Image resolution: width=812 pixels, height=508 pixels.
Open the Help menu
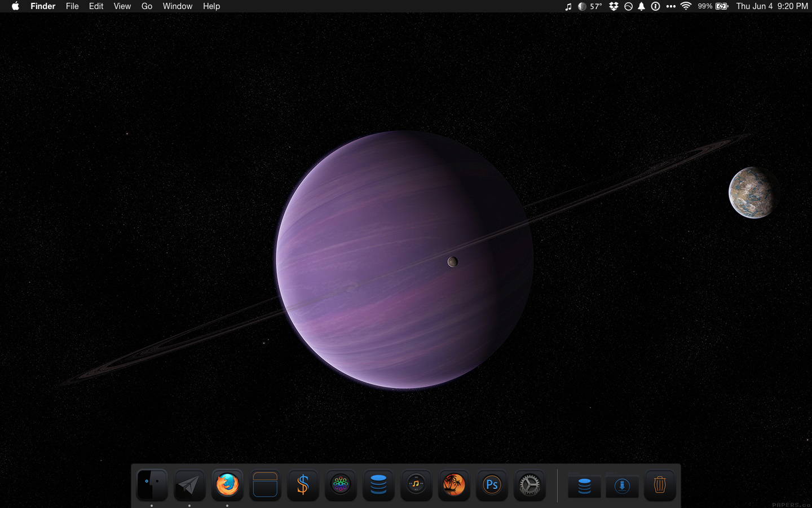(211, 6)
